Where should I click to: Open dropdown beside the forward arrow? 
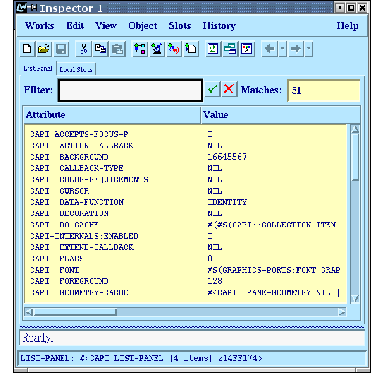tap(309, 49)
